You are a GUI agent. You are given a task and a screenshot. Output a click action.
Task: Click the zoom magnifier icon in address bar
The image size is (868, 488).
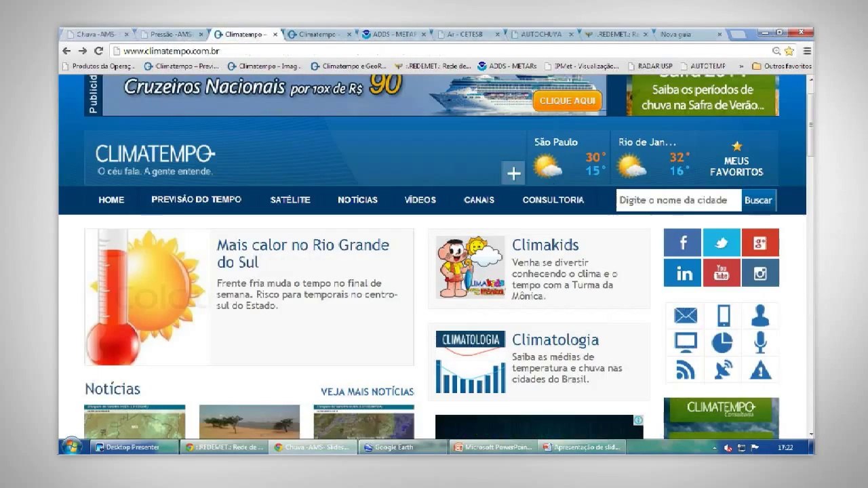click(x=776, y=51)
